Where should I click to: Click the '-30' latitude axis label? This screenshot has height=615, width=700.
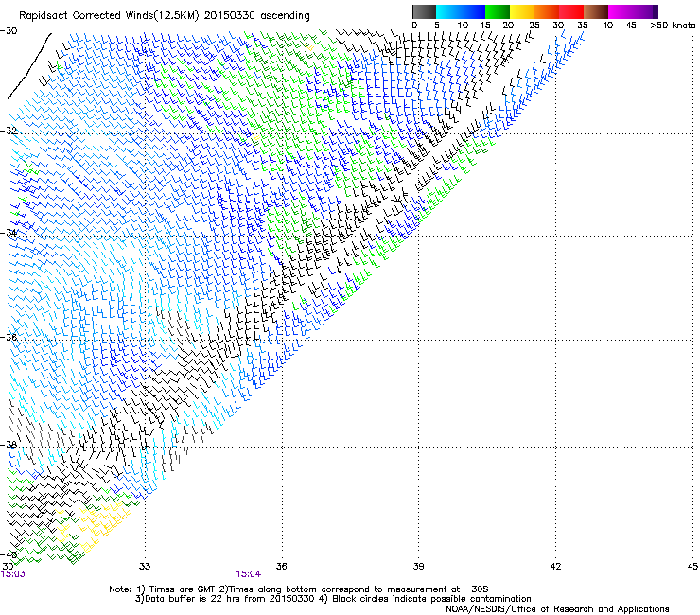point(9,31)
